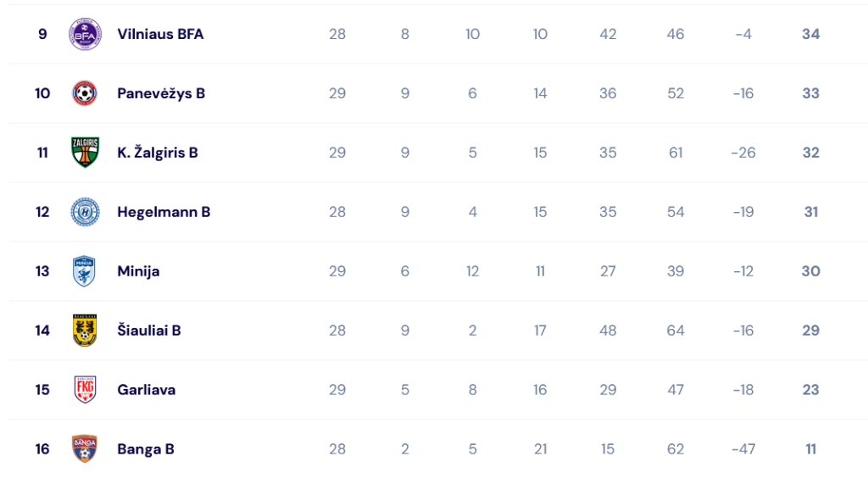Click the position number 13 cell

42,270
